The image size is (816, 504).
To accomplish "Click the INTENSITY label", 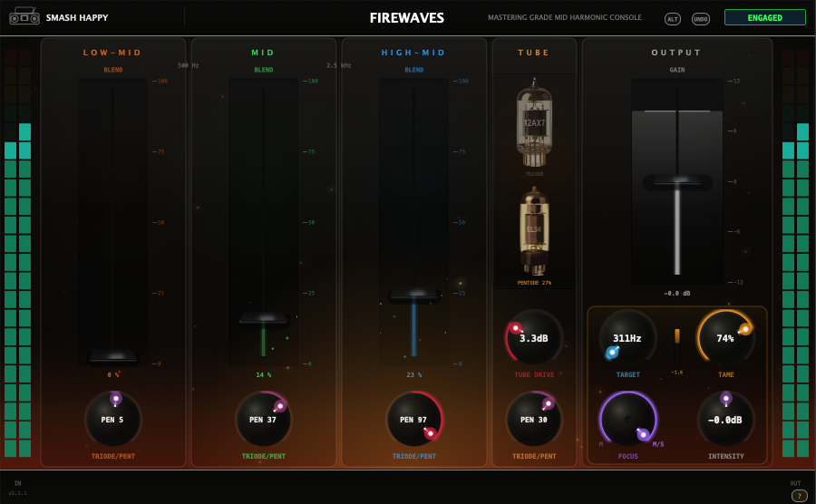I will click(725, 456).
